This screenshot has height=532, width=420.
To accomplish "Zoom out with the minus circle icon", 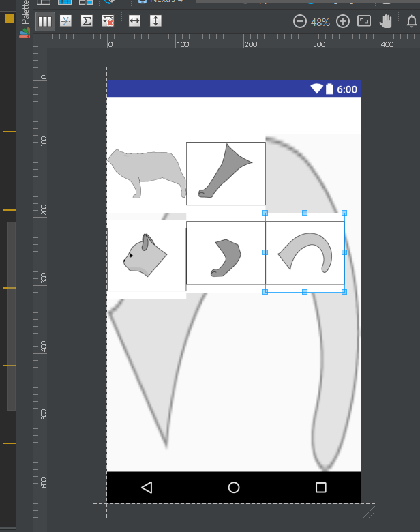I will (x=300, y=21).
